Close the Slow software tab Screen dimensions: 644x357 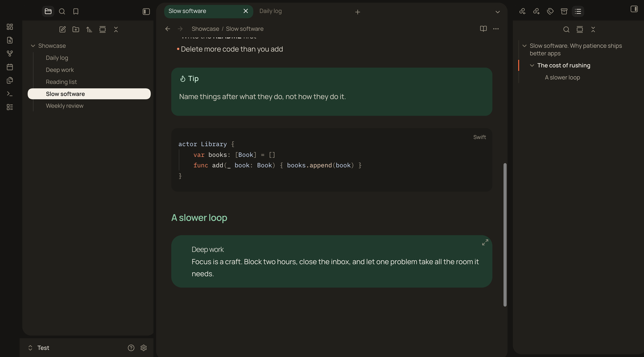pyautogui.click(x=246, y=11)
